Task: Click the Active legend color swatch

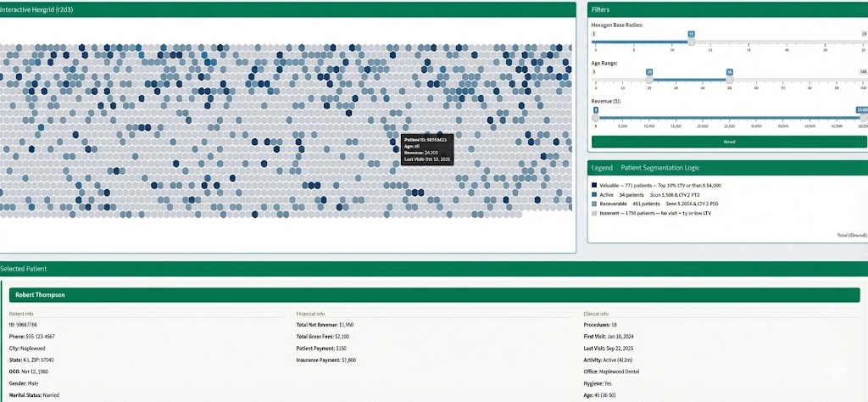Action: 594,195
